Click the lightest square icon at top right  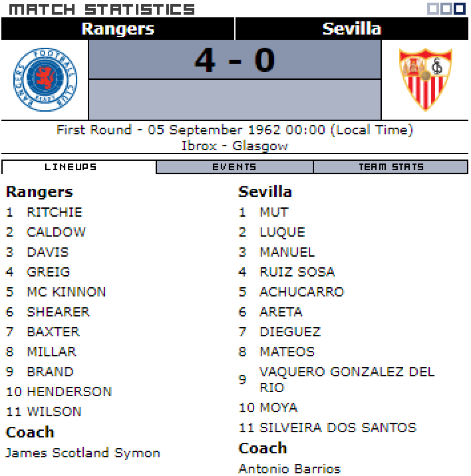coord(433,9)
